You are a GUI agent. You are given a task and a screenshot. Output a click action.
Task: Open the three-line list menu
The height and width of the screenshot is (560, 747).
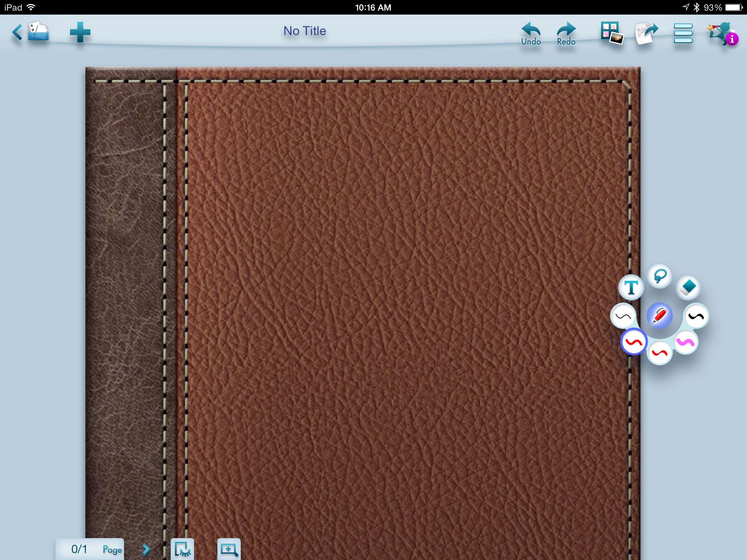(x=683, y=33)
